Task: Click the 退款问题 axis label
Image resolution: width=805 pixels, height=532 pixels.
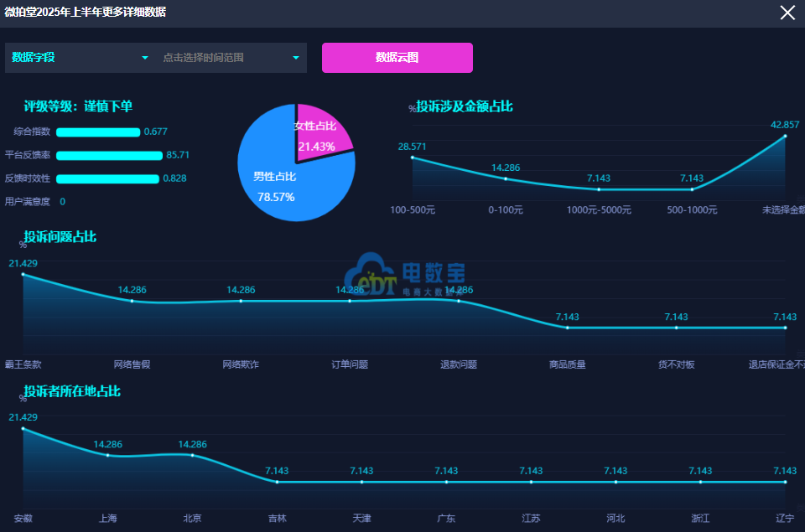Action: point(459,364)
